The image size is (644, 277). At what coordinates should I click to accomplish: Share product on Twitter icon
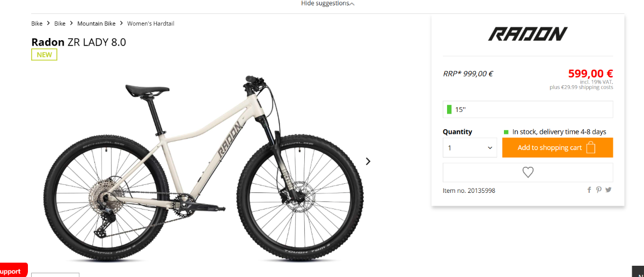[609, 190]
